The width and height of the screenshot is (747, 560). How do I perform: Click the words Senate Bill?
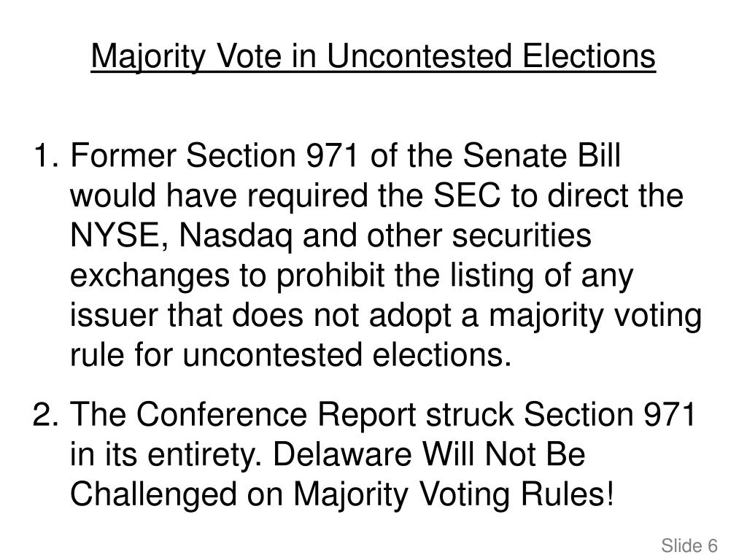click(x=542, y=156)
